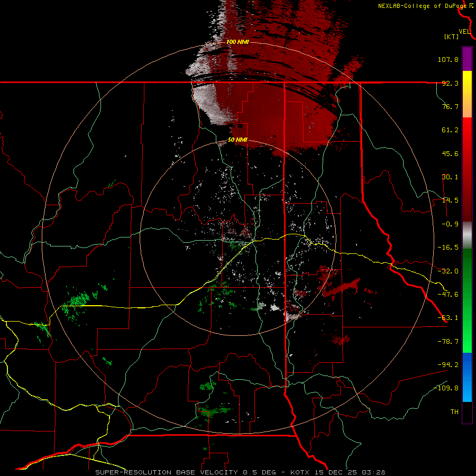Viewport: 476px width, 476px height.
Task: Click the VEL legend title
Action: coord(464,32)
